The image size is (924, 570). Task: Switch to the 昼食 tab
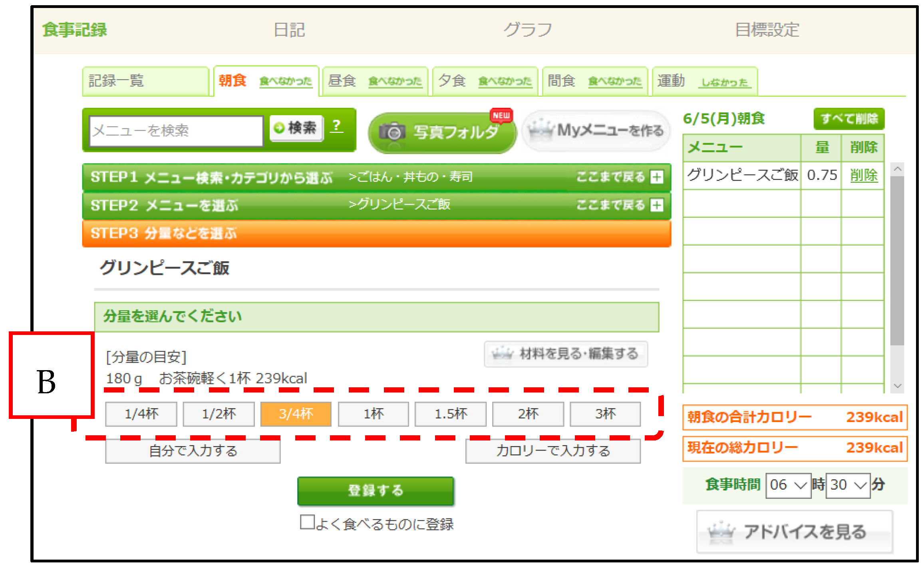pyautogui.click(x=342, y=81)
